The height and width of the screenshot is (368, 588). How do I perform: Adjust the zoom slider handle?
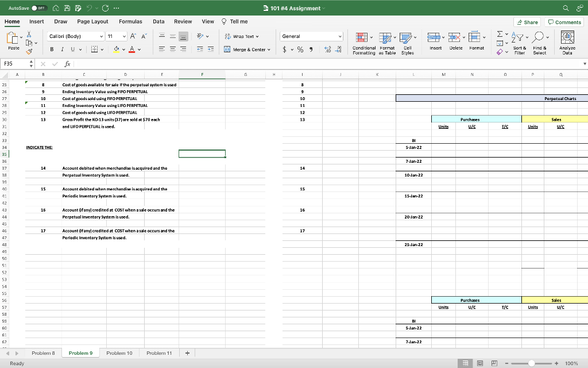click(x=531, y=363)
